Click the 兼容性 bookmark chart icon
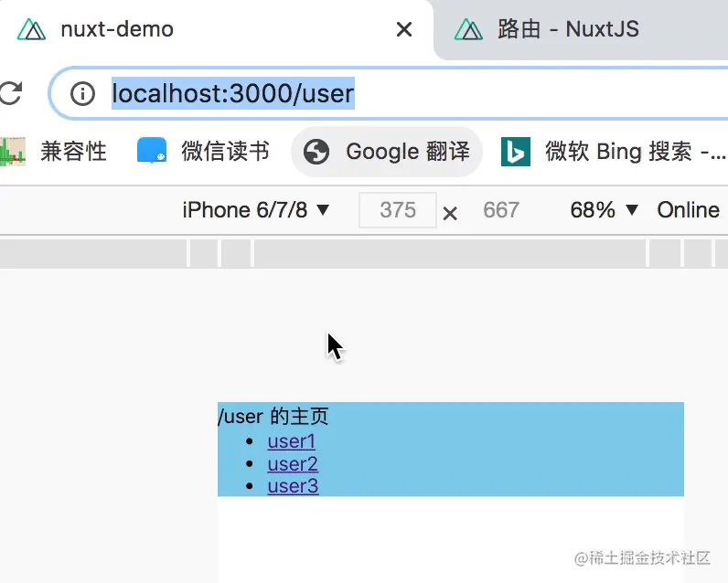The image size is (728, 583). [13, 152]
